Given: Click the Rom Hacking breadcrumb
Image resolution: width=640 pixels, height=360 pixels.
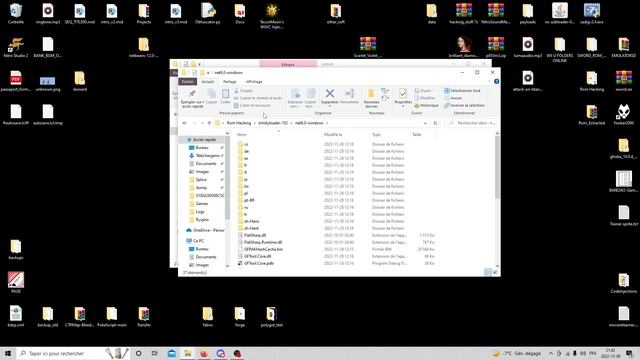Looking at the screenshot, I should click(x=239, y=123).
